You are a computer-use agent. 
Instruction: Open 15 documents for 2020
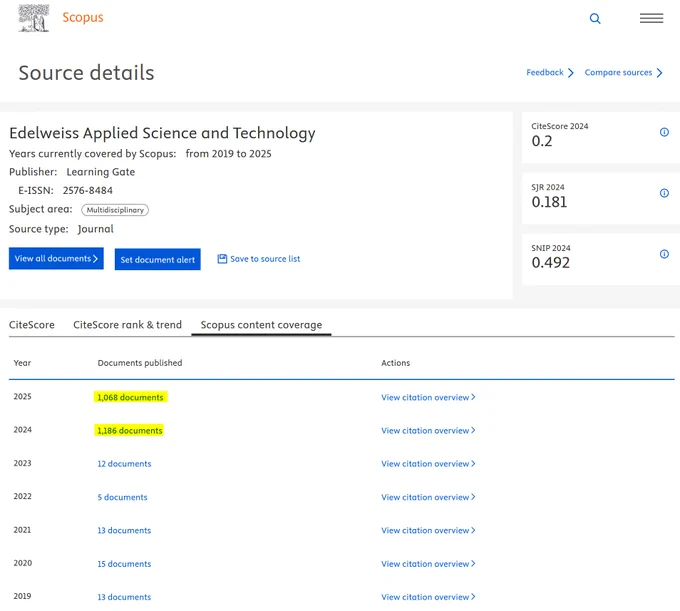click(124, 564)
